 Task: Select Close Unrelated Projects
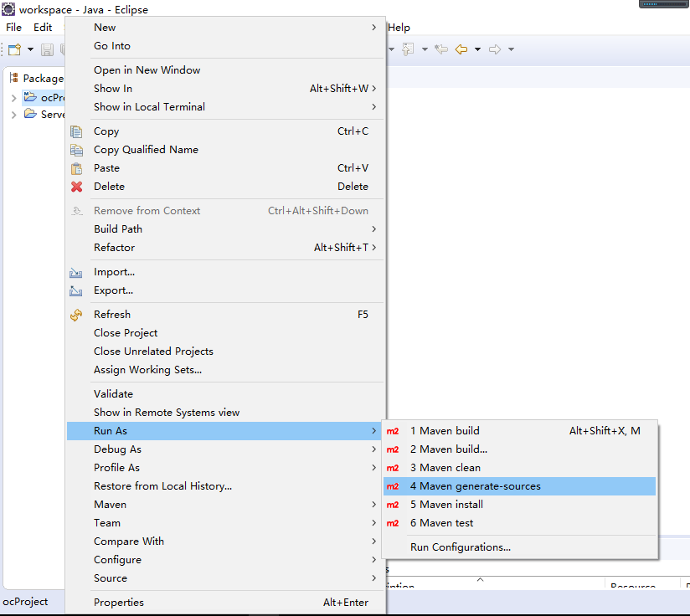point(153,352)
